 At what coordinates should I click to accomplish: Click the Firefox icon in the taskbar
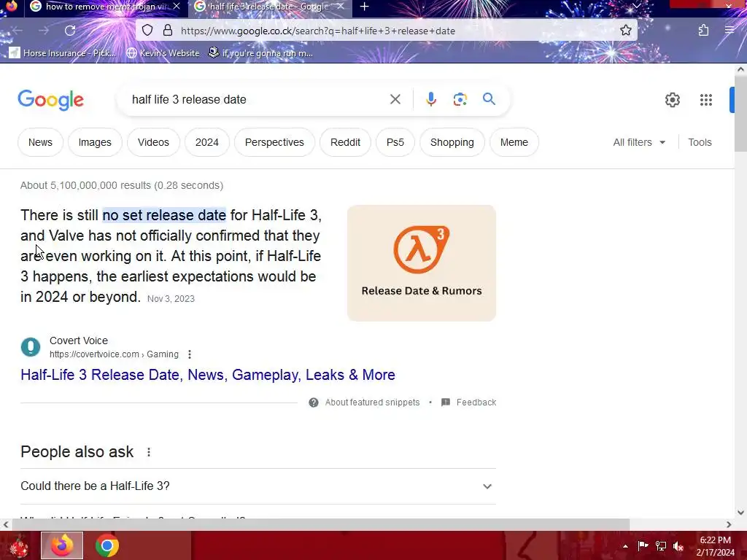(62, 545)
